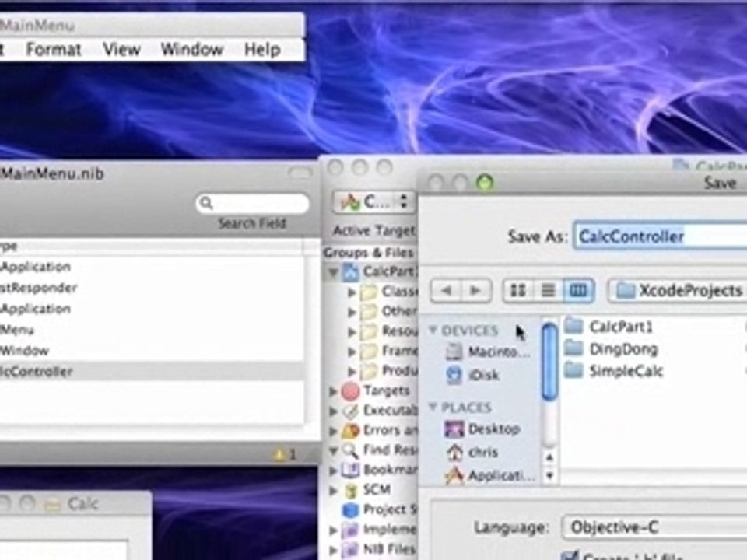Click the warning icon in MainMenu.nib status bar
Screen dimensions: 747x560
click(279, 455)
